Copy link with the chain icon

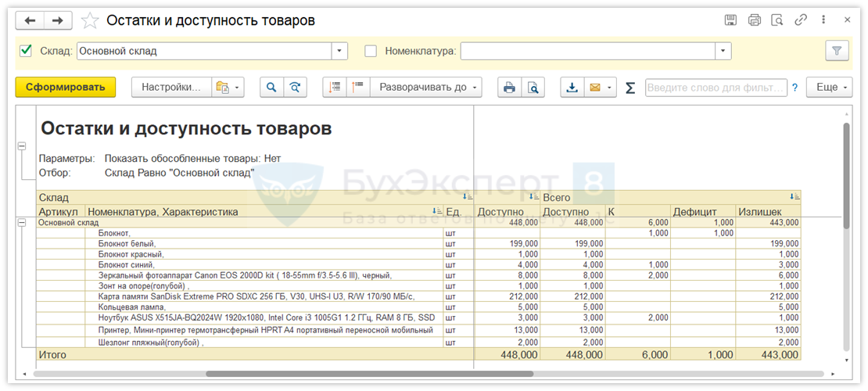801,20
